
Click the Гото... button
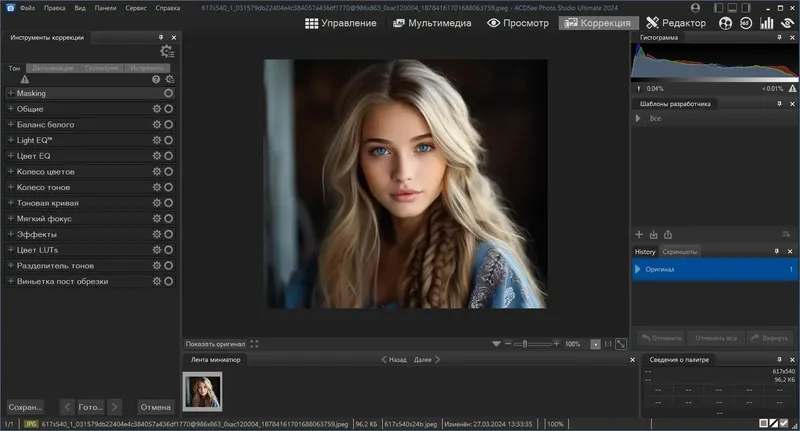(x=90, y=407)
